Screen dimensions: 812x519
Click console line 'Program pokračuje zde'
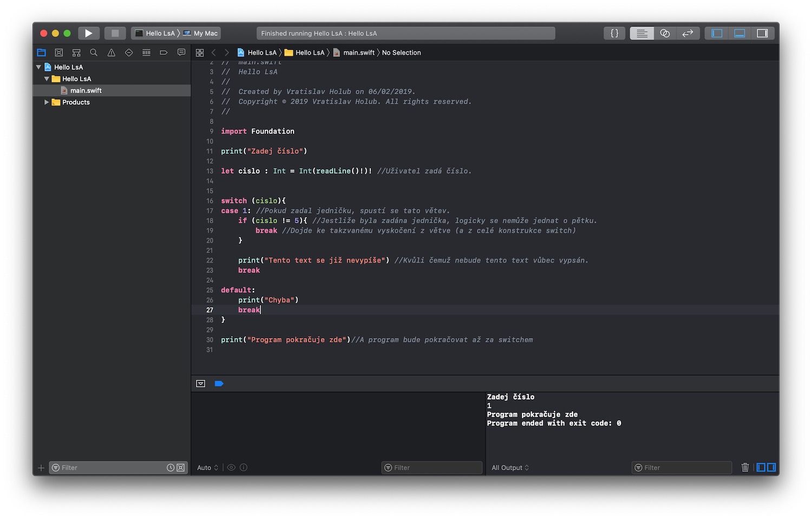click(x=532, y=414)
